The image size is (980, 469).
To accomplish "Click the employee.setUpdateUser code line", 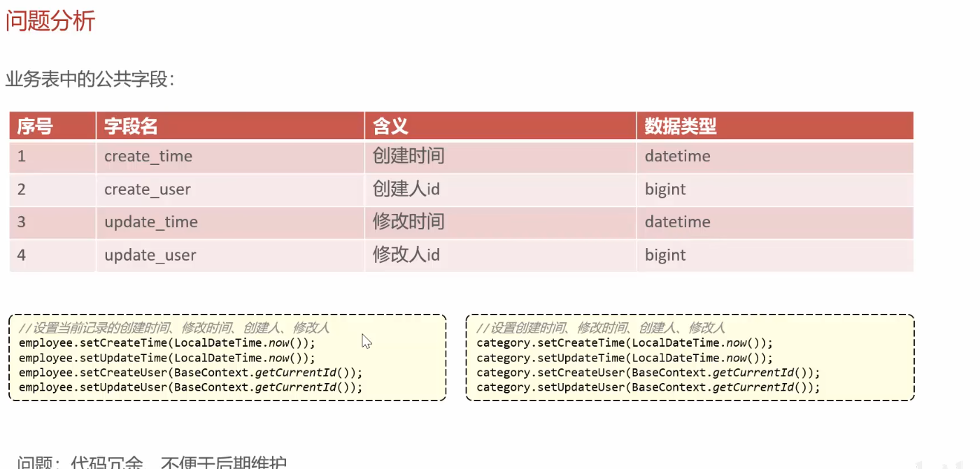I will click(190, 387).
